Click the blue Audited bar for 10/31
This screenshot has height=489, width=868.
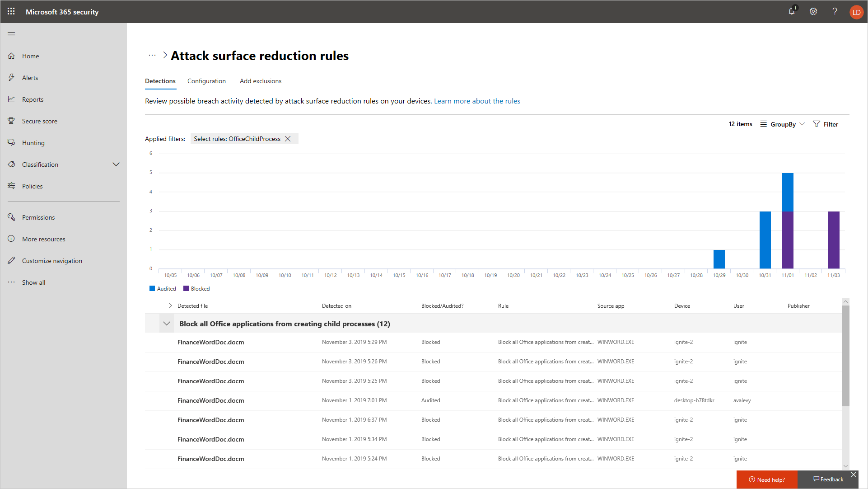pyautogui.click(x=765, y=240)
